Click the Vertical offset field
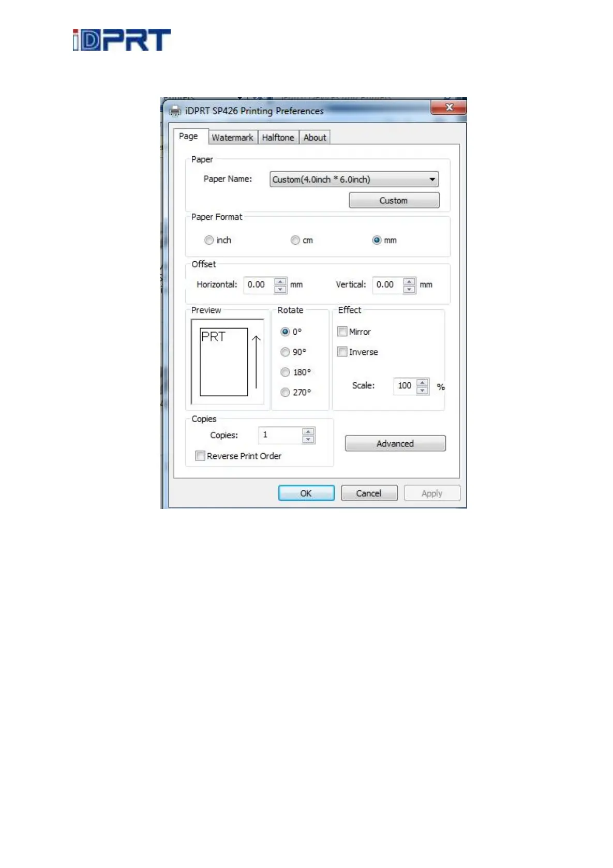Viewport: 613px width, 868px height. coord(388,285)
